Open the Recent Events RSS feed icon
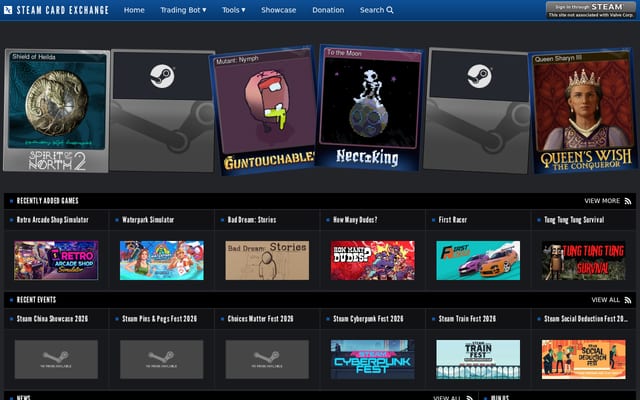640x400 pixels. 628,300
